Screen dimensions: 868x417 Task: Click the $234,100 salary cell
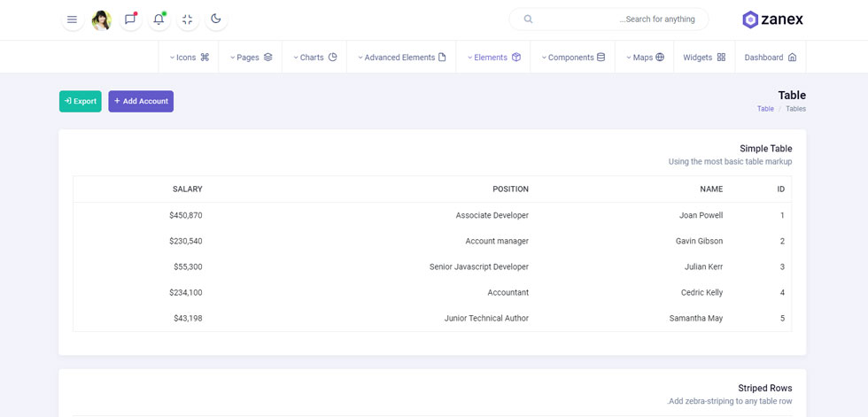pos(186,292)
